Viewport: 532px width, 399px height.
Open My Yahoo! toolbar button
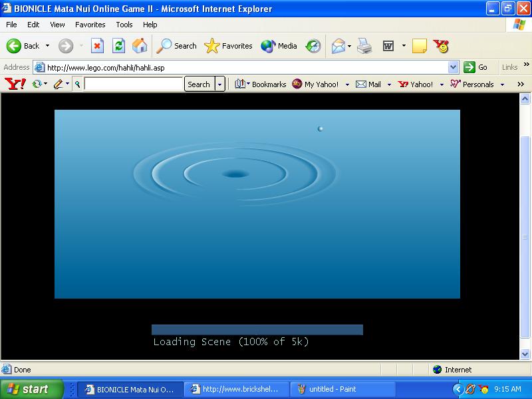coord(315,84)
